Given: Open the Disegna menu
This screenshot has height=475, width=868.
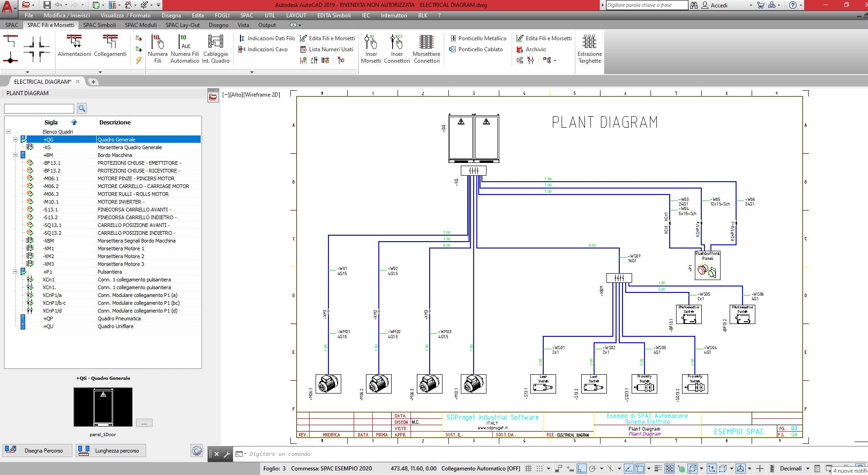Looking at the screenshot, I should click(171, 16).
